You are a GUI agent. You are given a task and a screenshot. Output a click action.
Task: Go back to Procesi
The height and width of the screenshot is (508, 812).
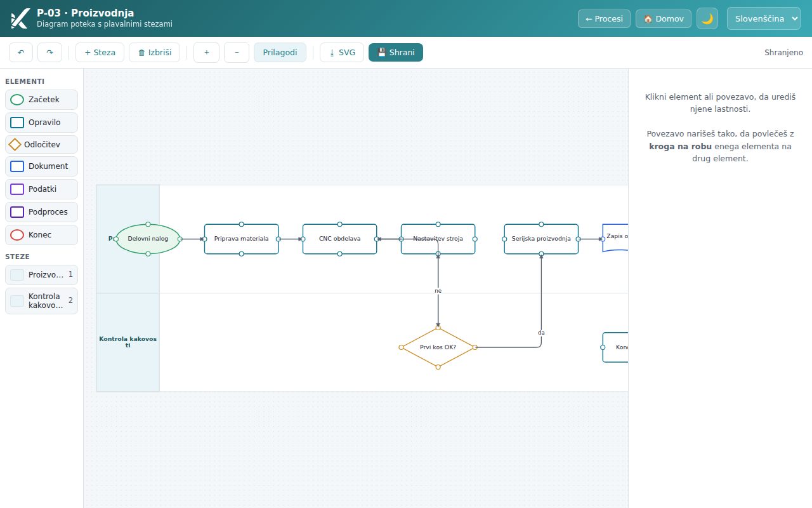point(604,18)
